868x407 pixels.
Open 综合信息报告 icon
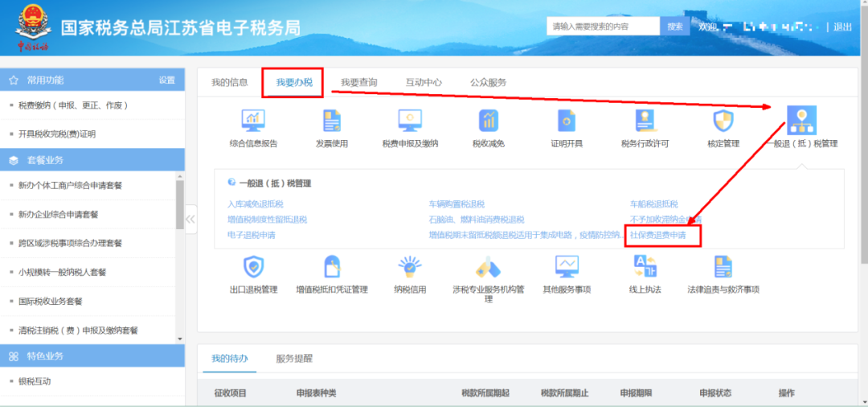pos(253,121)
